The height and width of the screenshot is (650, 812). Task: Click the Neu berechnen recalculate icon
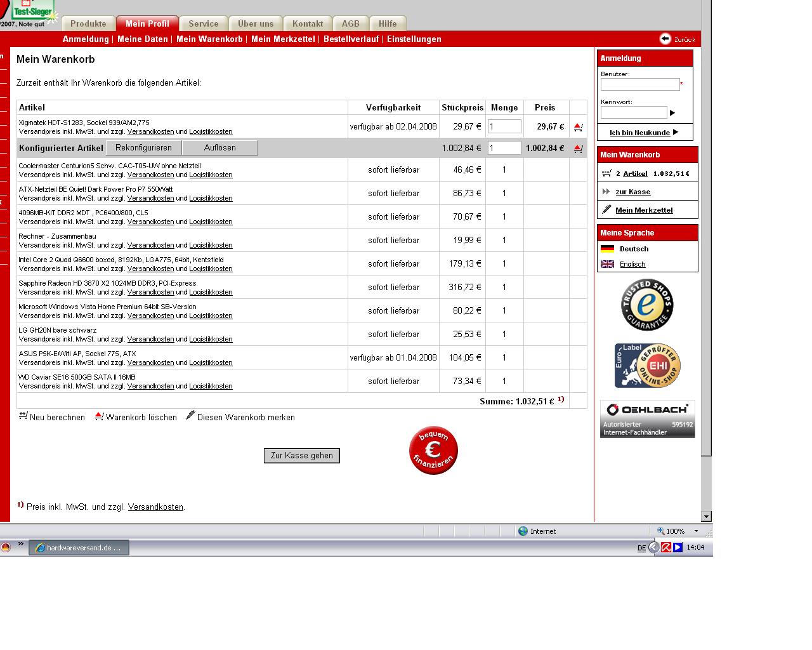click(x=23, y=416)
